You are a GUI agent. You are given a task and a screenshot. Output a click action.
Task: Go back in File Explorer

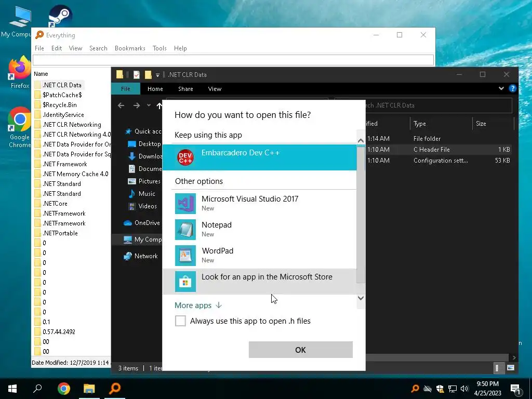[x=121, y=105]
